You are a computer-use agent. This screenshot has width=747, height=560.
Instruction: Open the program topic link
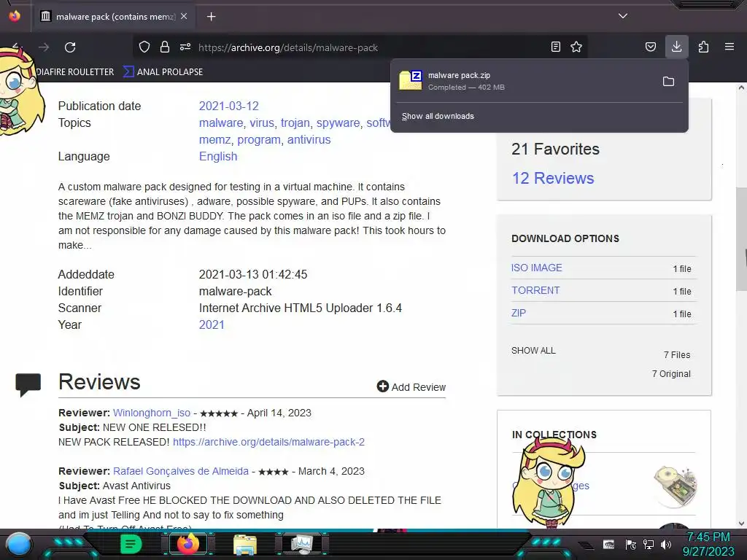[259, 140]
